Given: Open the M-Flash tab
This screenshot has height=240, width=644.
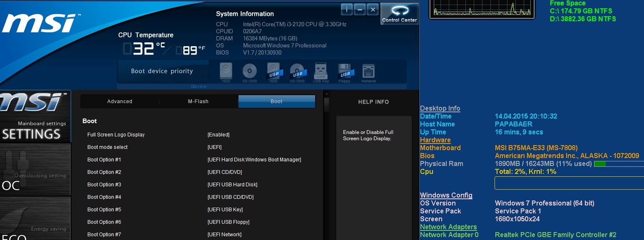Looking at the screenshot, I should pos(198,101).
